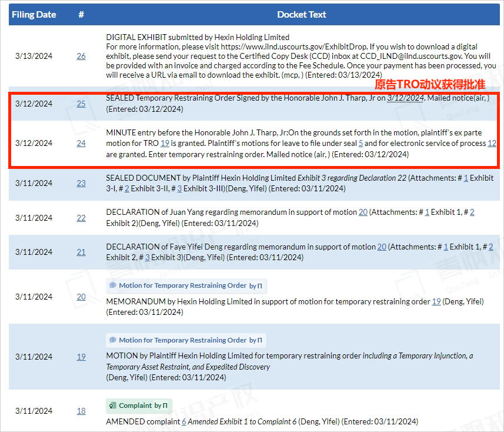Open docket entry number 20 link
This screenshot has height=432, width=504.
[x=81, y=297]
